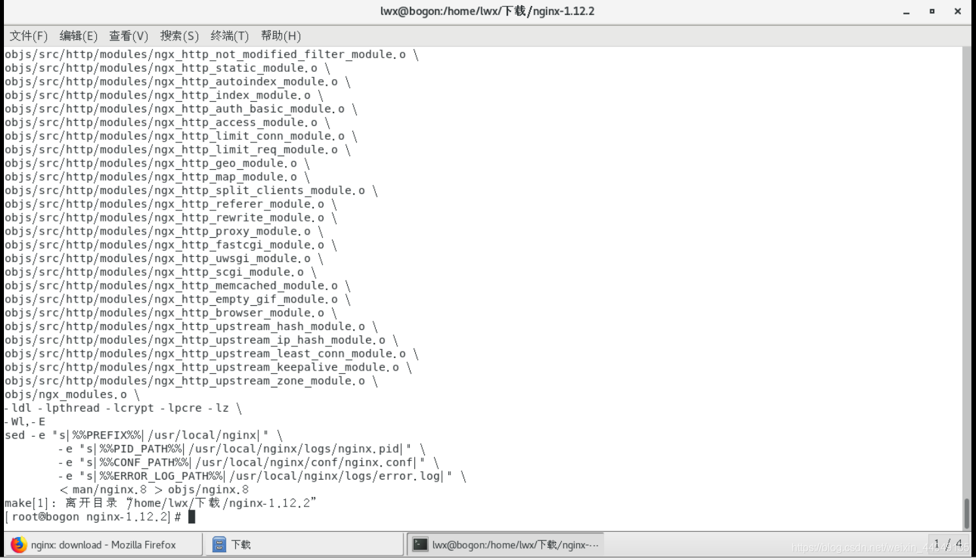This screenshot has width=976, height=560.
Task: Click the ngx_http_map_module.o line
Action: [158, 177]
